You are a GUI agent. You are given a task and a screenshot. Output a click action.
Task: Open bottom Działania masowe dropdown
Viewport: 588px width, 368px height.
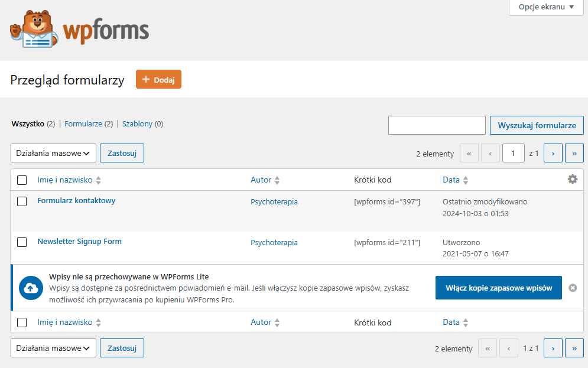pyautogui.click(x=53, y=348)
